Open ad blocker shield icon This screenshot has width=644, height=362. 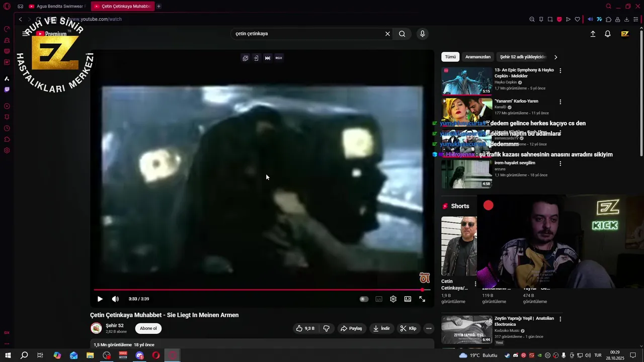click(559, 19)
